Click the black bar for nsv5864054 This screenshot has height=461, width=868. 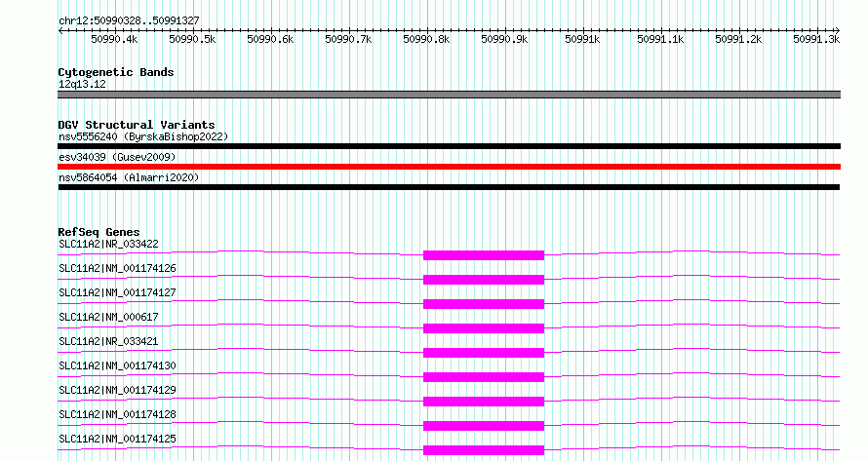449,187
